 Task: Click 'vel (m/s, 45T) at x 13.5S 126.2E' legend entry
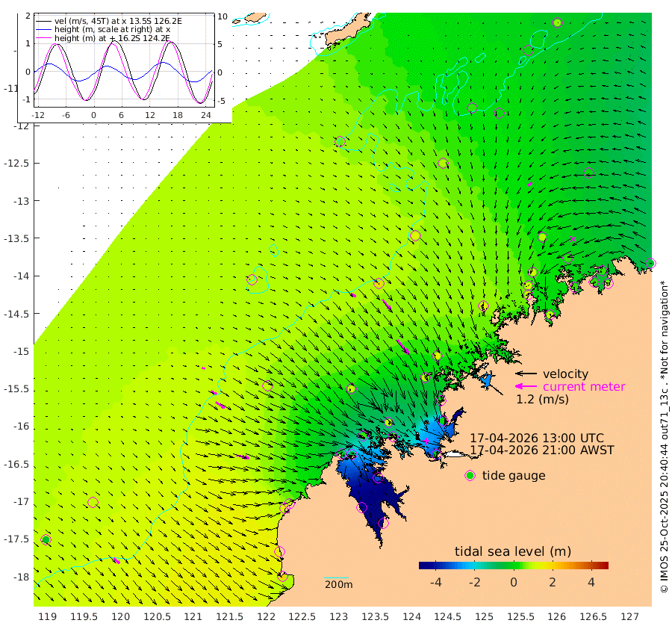(x=118, y=21)
